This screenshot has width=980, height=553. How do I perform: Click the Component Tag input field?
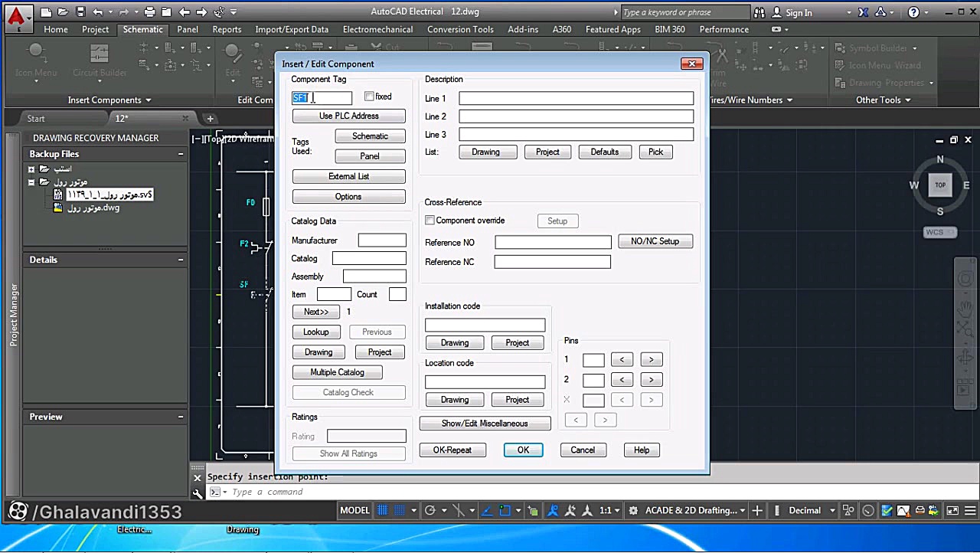[x=322, y=98]
